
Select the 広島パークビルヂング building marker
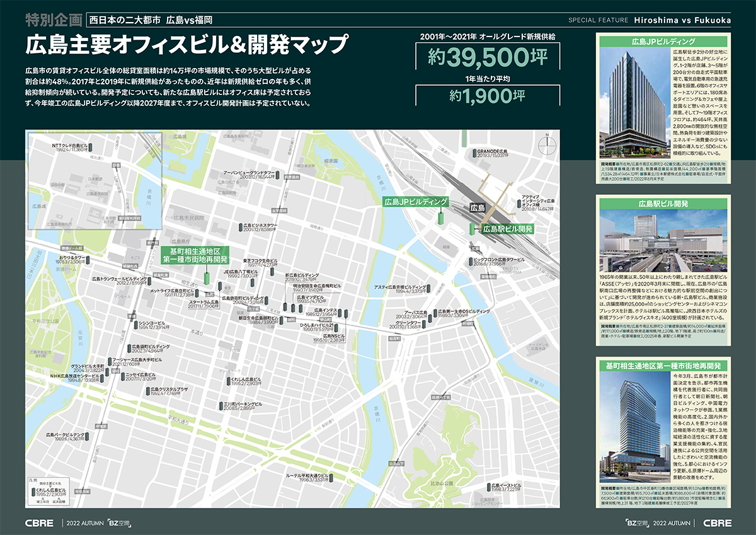point(88,437)
